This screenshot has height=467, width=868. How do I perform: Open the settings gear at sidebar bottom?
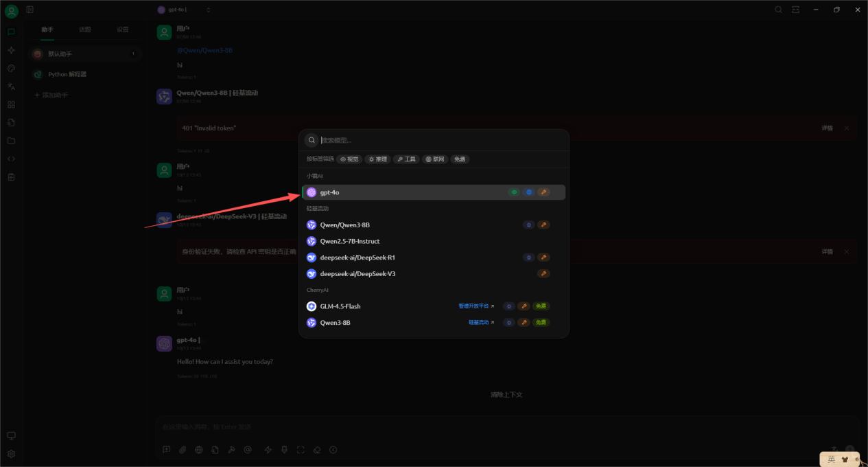coord(11,454)
